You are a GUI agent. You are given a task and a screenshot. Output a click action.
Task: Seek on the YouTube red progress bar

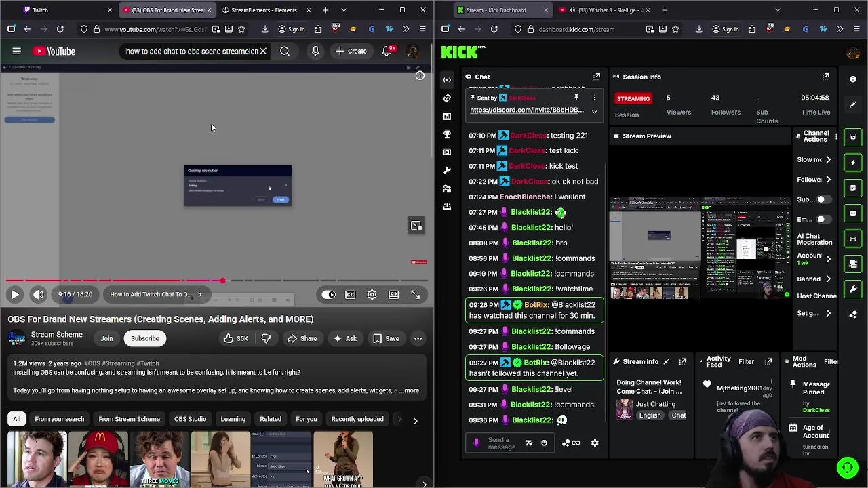(x=217, y=280)
